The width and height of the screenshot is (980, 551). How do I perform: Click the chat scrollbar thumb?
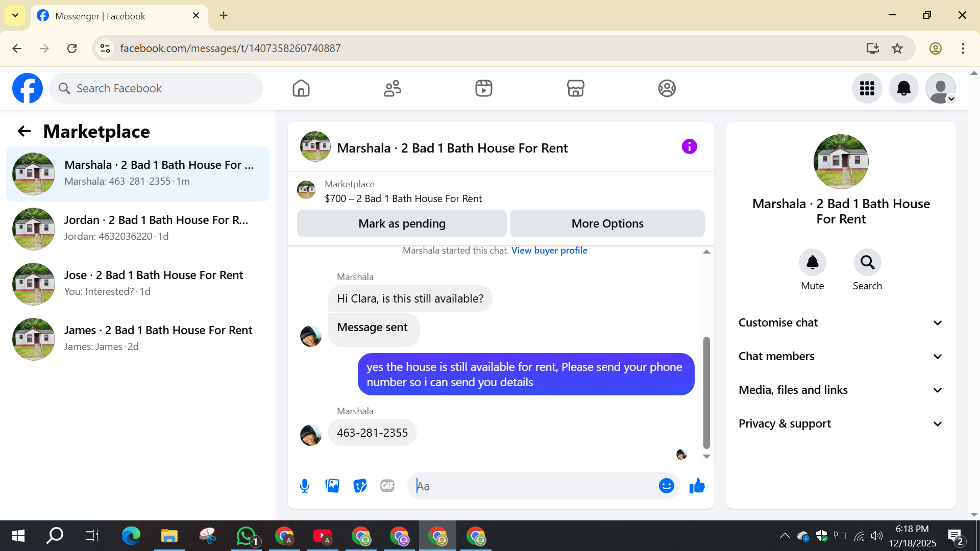(706, 392)
